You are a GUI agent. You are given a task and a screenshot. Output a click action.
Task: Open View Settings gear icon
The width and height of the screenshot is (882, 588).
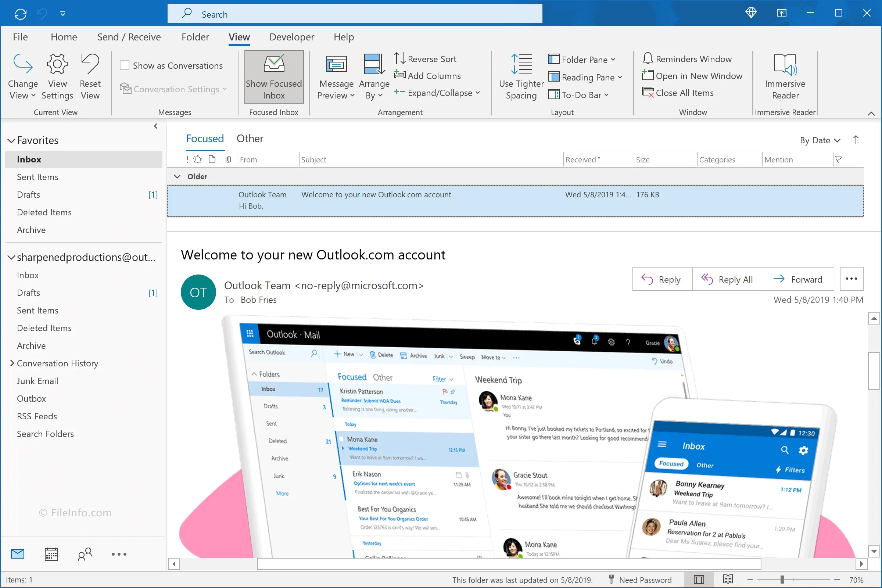(57, 64)
